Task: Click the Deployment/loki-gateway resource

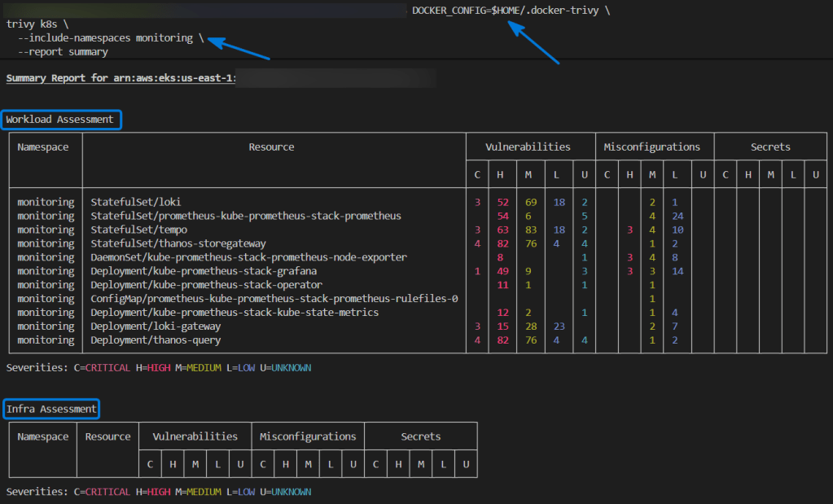Action: click(x=156, y=327)
